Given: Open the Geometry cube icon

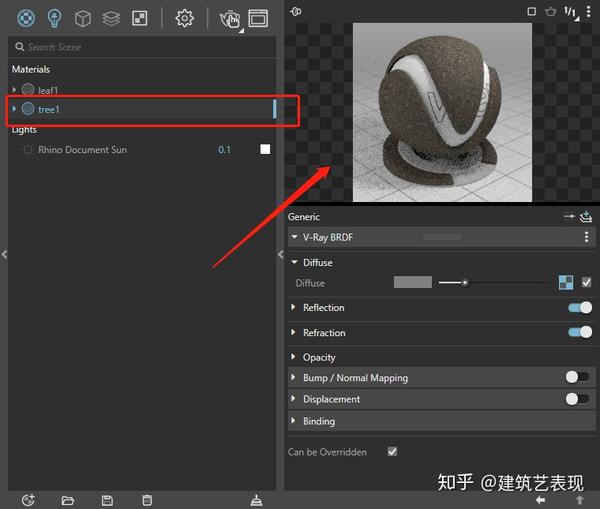Looking at the screenshot, I should click(83, 18).
